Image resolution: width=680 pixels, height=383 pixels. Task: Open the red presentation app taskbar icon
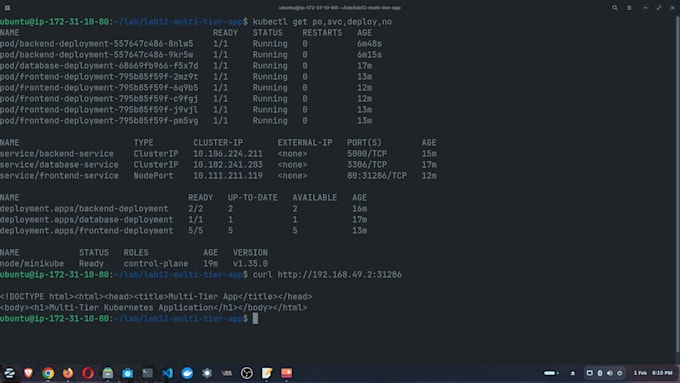(x=287, y=373)
